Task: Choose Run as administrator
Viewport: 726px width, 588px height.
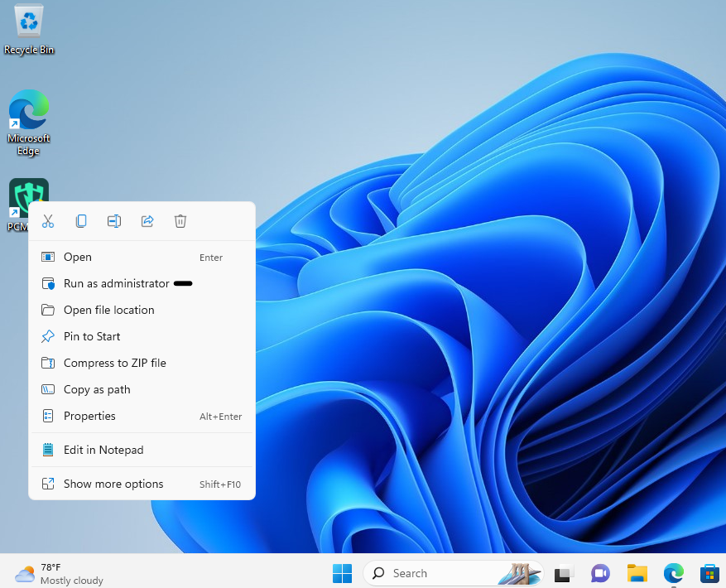Action: [x=116, y=284]
